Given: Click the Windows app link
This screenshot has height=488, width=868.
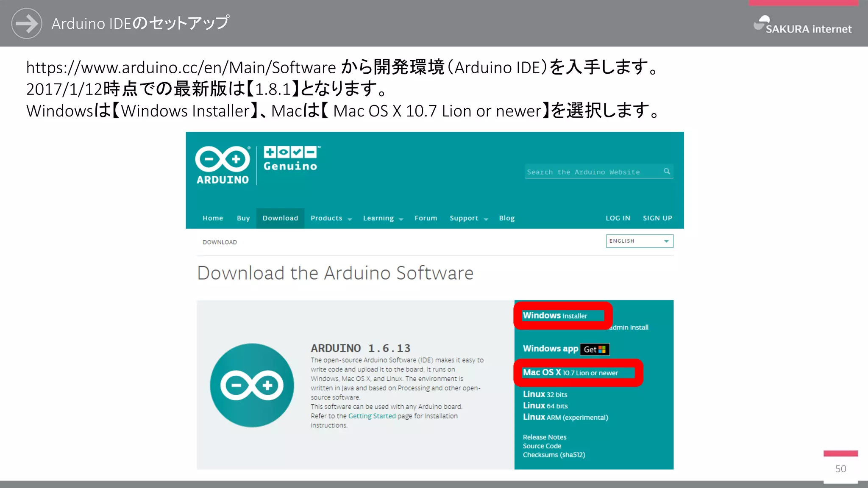Looking at the screenshot, I should pos(551,349).
